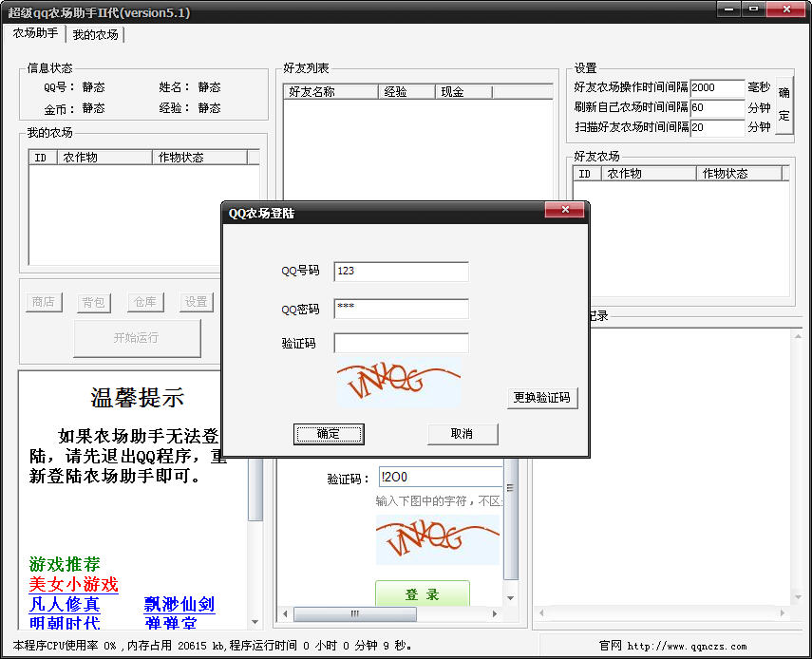Image resolution: width=812 pixels, height=659 pixels.
Task: Click log panel vertical scrollbar up arrow
Action: pos(798,336)
